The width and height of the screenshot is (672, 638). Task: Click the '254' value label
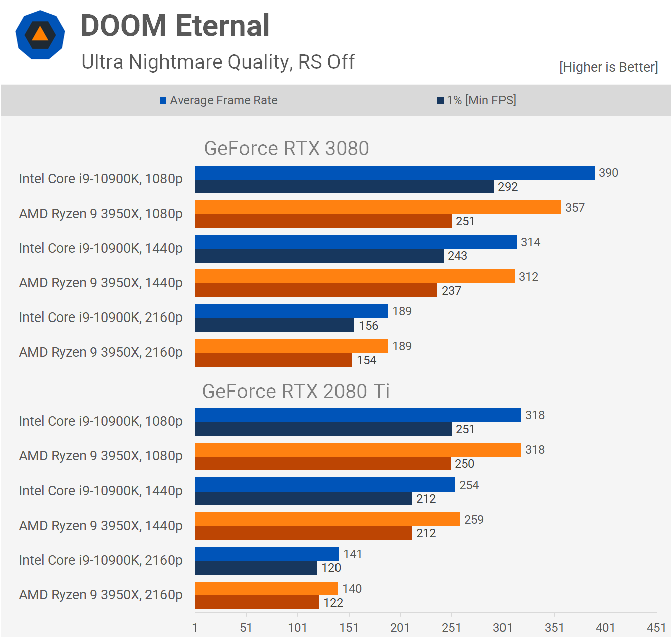click(x=469, y=485)
